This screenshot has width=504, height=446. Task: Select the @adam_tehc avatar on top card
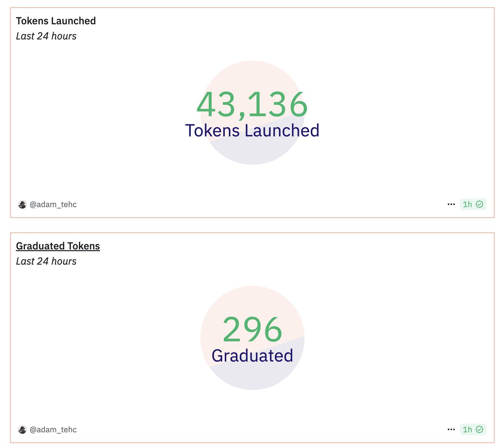click(x=22, y=204)
